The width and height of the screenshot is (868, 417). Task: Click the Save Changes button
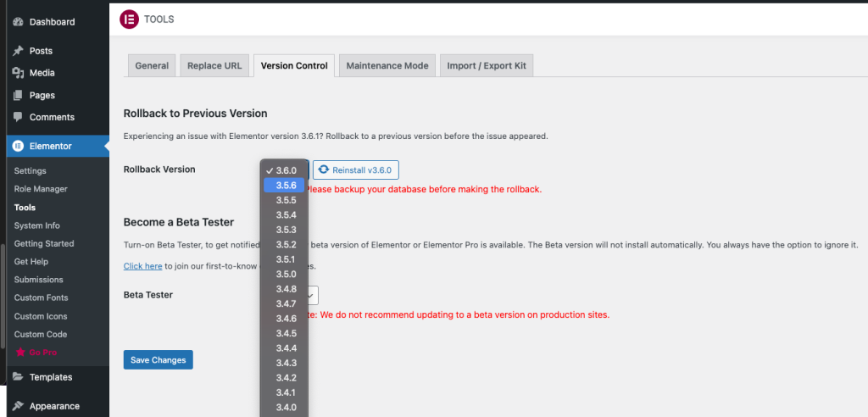point(158,360)
